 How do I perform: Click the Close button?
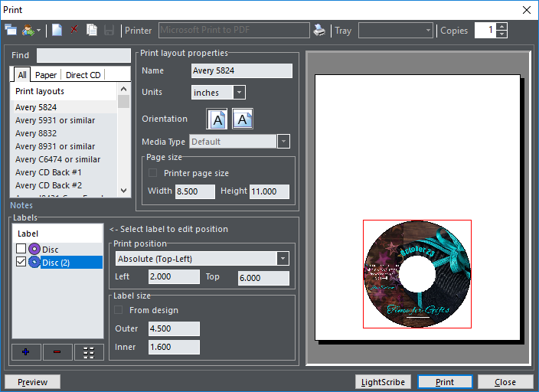(x=505, y=382)
